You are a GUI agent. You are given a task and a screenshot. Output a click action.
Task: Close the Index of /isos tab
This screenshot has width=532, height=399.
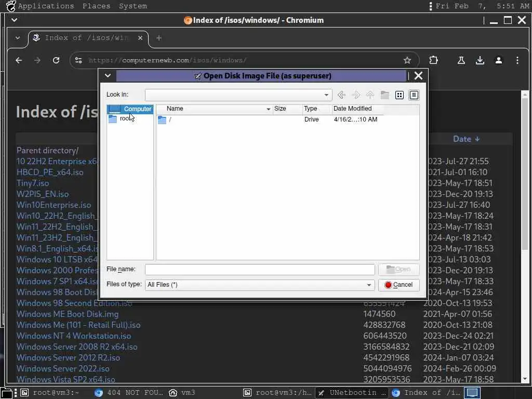click(140, 38)
